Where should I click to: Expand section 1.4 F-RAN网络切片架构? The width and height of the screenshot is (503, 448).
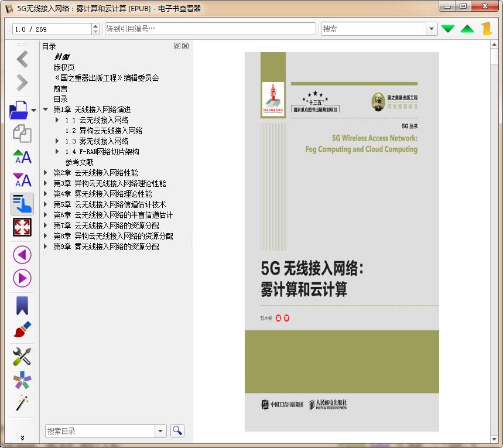click(57, 152)
